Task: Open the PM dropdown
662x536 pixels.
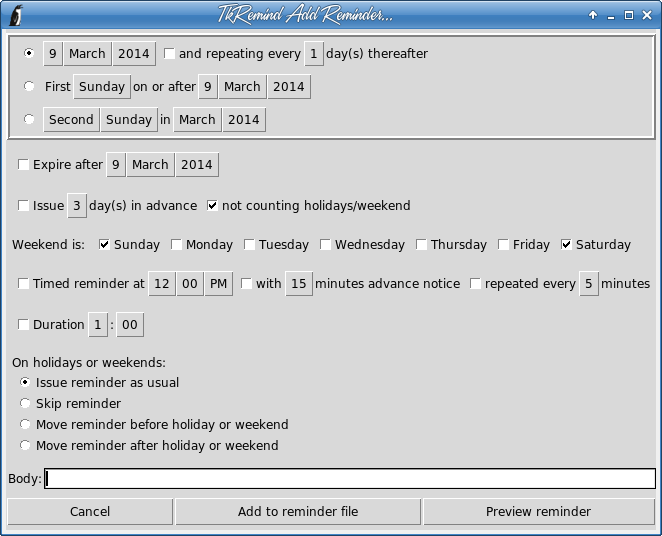Action: coord(219,284)
